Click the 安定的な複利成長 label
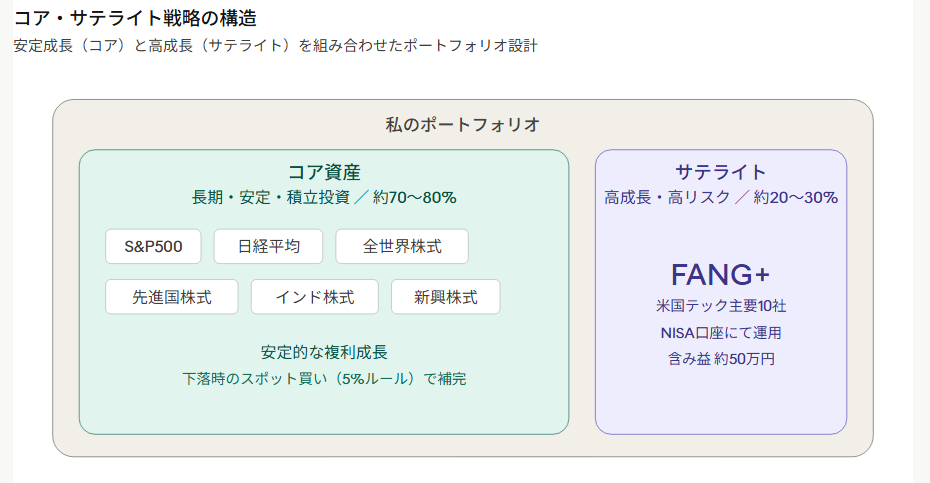This screenshot has height=483, width=930. point(324,352)
